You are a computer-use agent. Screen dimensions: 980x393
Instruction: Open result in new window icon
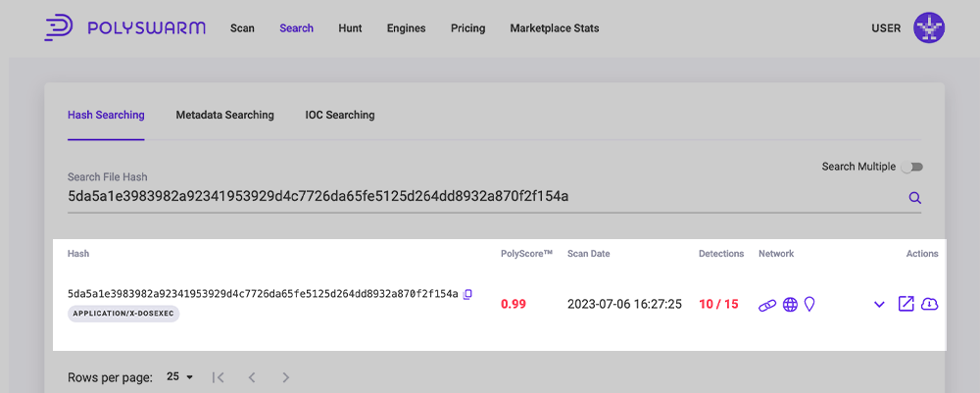click(906, 304)
